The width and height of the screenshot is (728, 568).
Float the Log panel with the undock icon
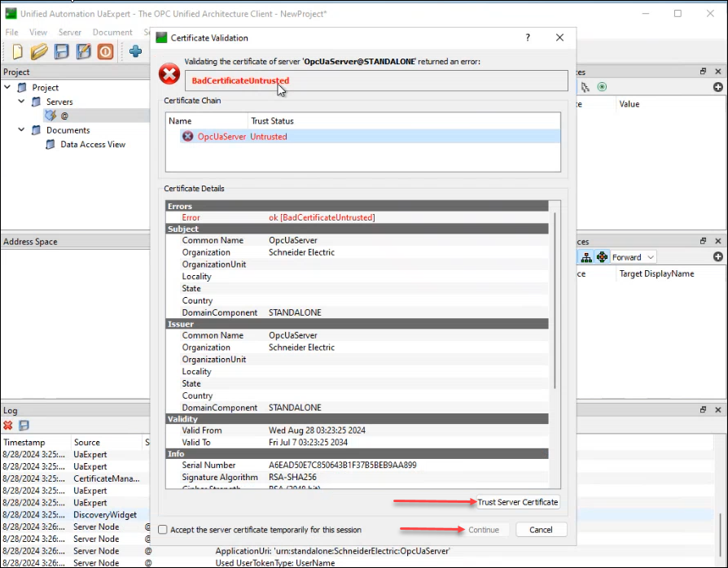tap(703, 410)
